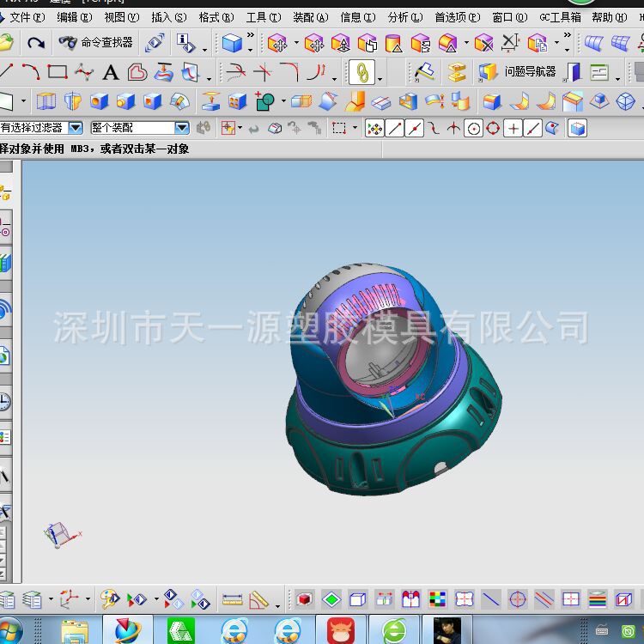Image resolution: width=644 pixels, height=644 pixels.
Task: Click the view triad in the viewport corner
Action: click(62, 535)
